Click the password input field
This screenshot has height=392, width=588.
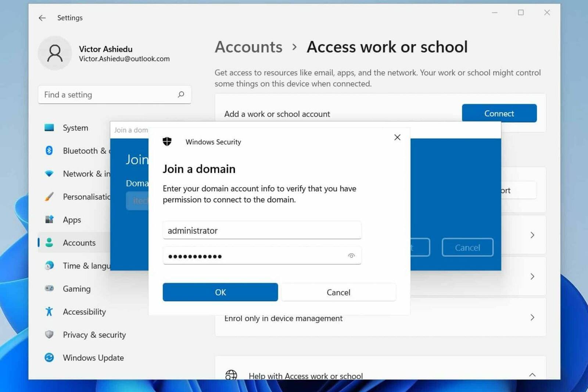coord(262,256)
